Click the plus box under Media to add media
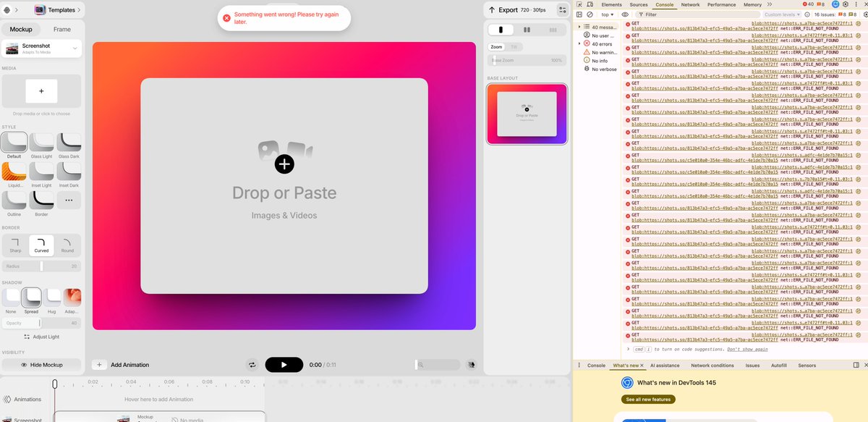 tap(41, 91)
